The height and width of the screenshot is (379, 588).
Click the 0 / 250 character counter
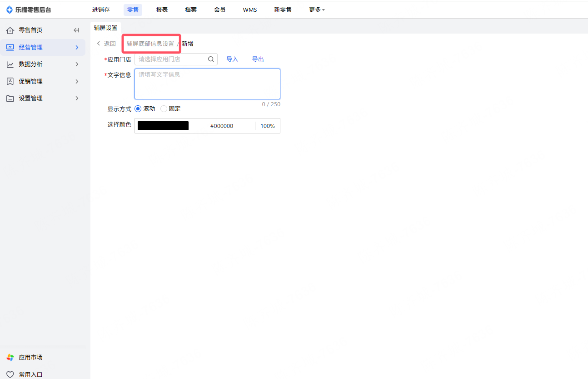tap(271, 104)
